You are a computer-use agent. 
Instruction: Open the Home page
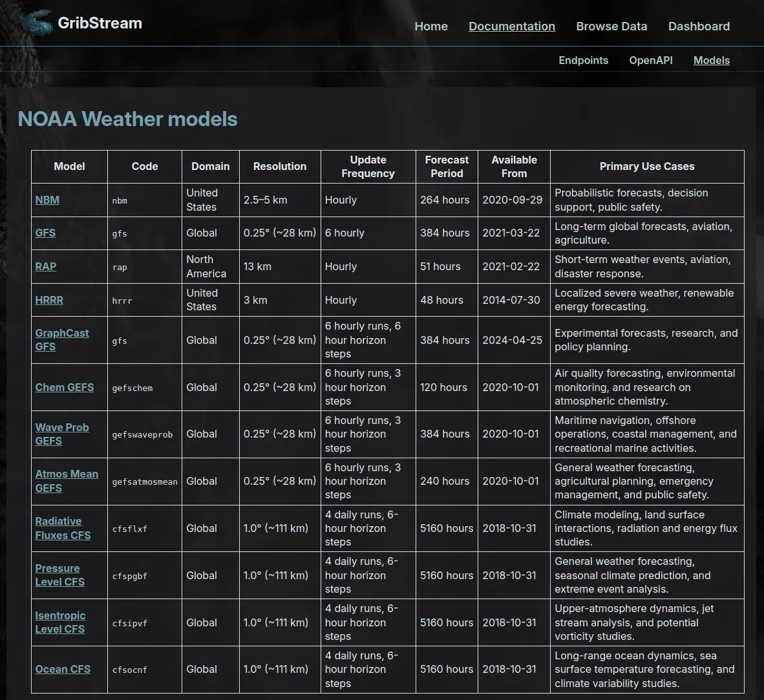tap(430, 27)
